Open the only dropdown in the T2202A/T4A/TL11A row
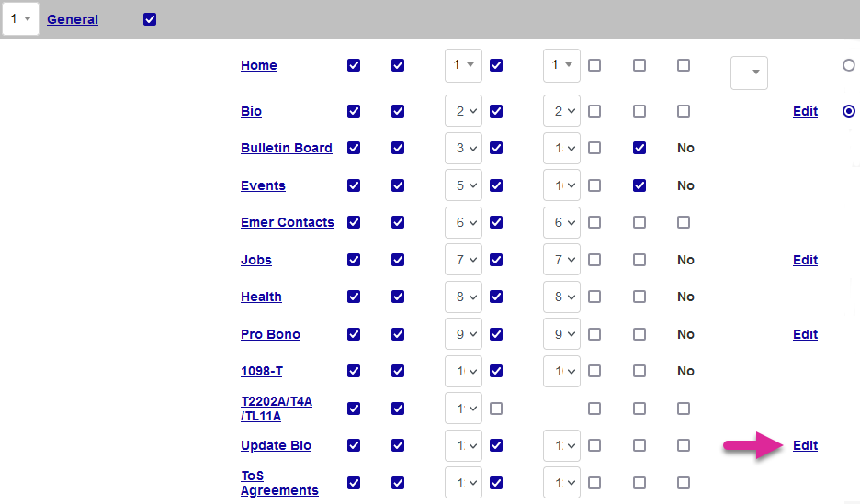Image resolution: width=860 pixels, height=504 pixels. click(463, 409)
